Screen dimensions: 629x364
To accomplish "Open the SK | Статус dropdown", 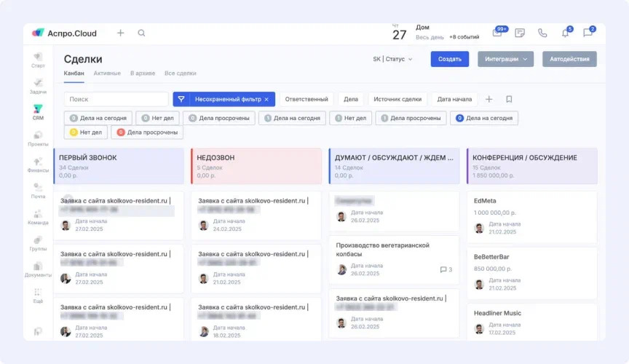I will pos(392,59).
